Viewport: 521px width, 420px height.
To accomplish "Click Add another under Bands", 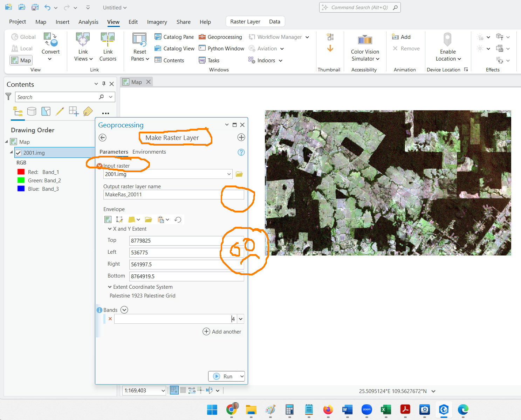I will pyautogui.click(x=222, y=331).
